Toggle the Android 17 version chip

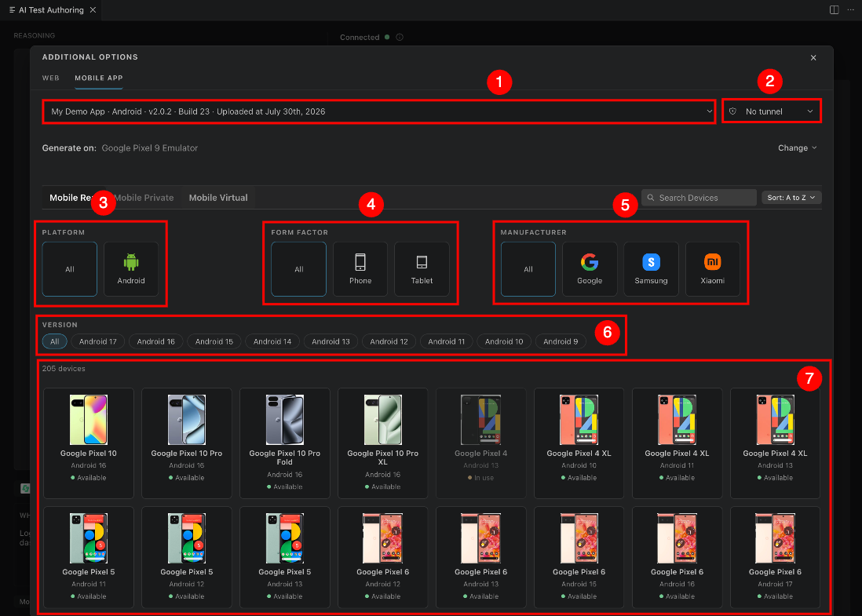coord(98,342)
